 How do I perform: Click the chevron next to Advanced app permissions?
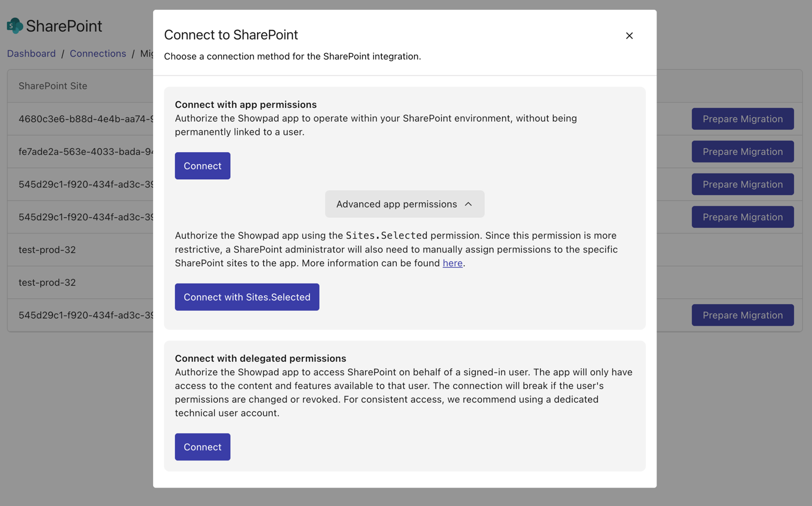469,204
